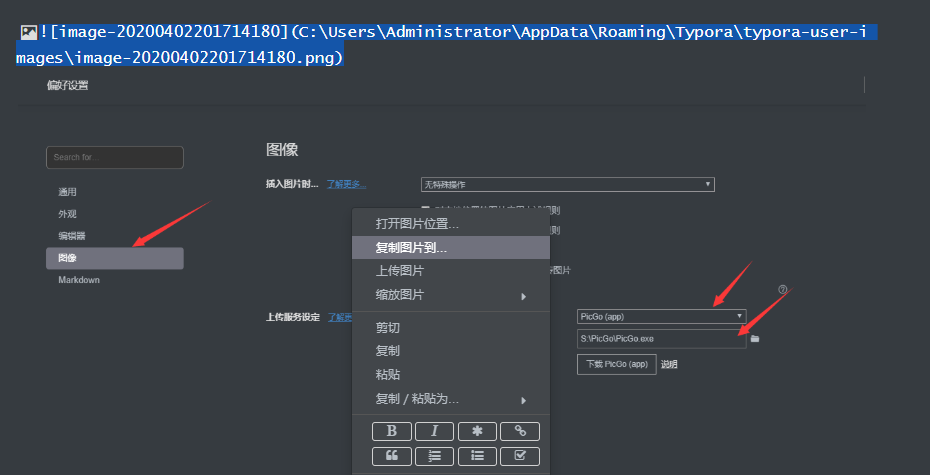The height and width of the screenshot is (475, 930).
Task: Open the PicGo (app) upload service dropdown
Action: pos(661,316)
